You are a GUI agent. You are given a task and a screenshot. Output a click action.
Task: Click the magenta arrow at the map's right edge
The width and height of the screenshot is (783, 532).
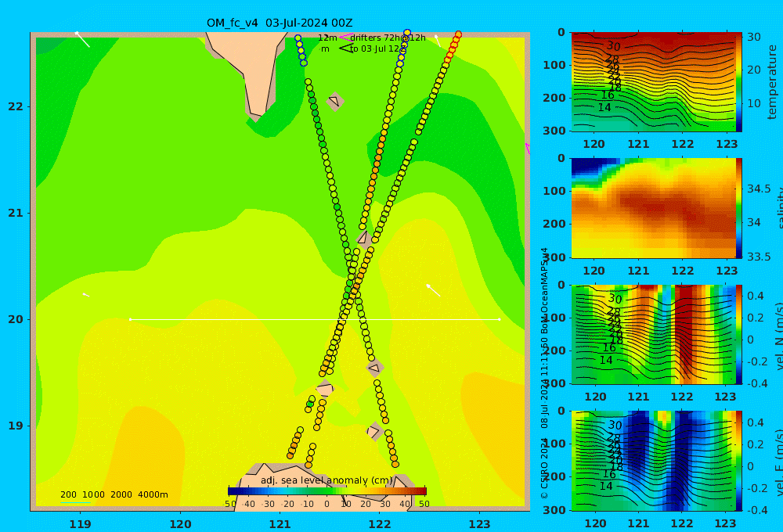527,148
